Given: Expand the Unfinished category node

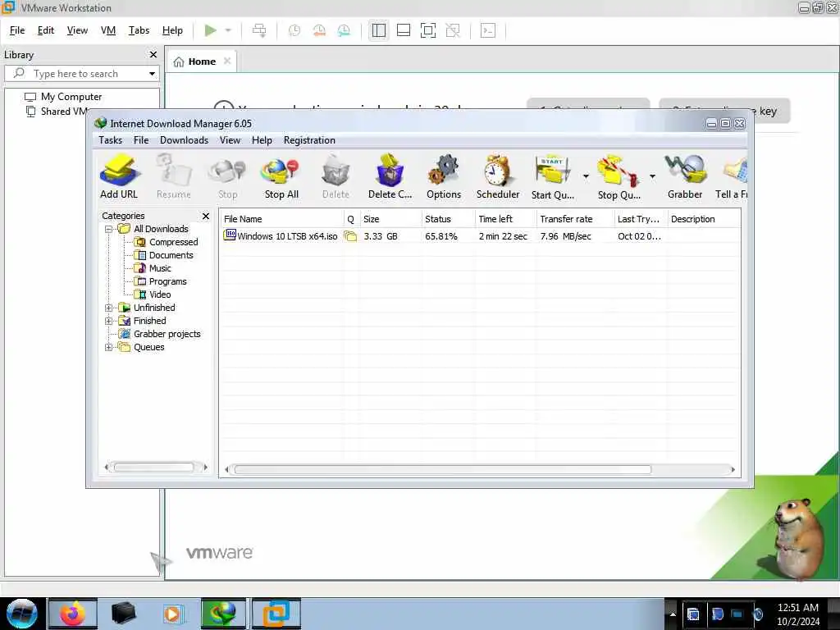Looking at the screenshot, I should (x=109, y=308).
